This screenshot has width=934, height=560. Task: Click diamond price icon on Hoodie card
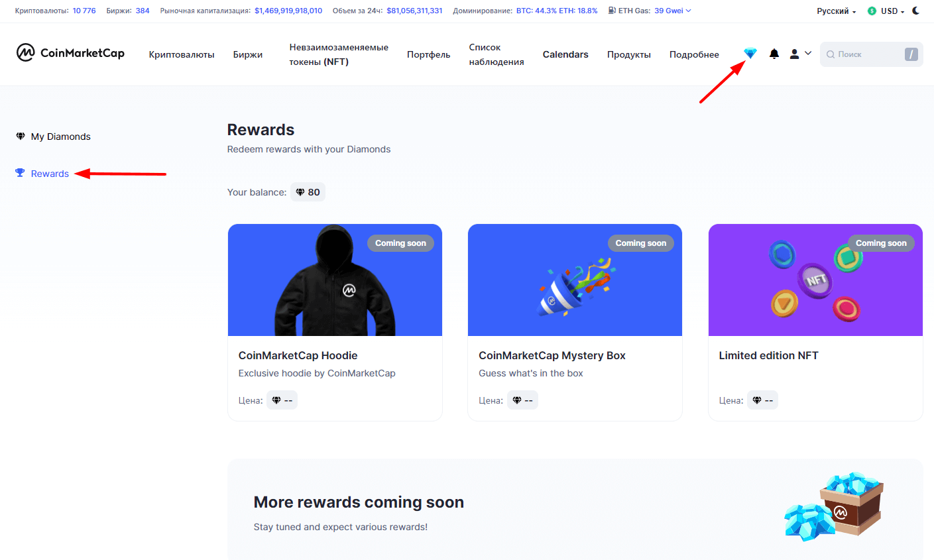[276, 400]
